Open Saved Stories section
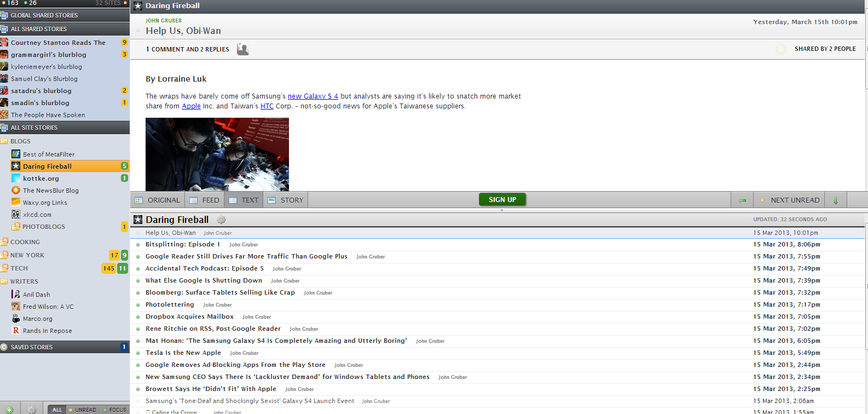The width and height of the screenshot is (868, 414). [65, 347]
